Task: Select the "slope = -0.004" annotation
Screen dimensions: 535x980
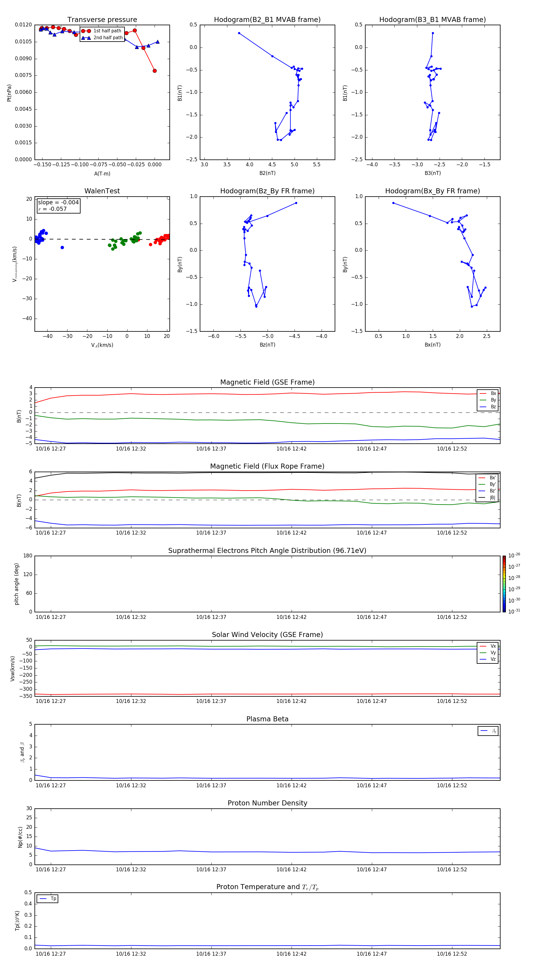Action: coord(58,203)
